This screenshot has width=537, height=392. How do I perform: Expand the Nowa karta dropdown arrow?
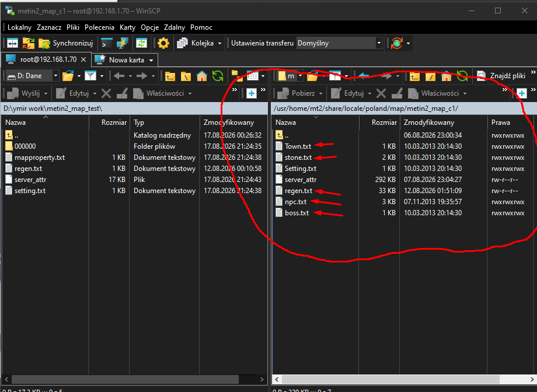point(151,60)
